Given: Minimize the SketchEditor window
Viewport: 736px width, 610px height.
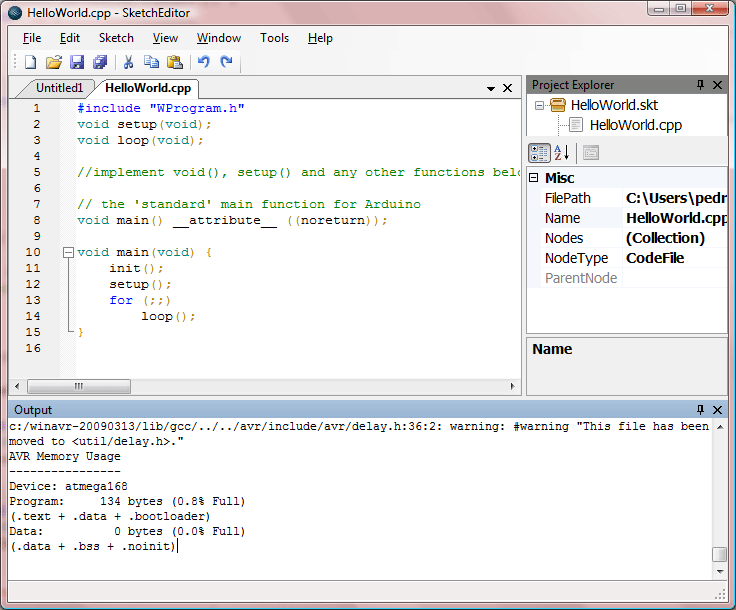Looking at the screenshot, I should (x=659, y=9).
